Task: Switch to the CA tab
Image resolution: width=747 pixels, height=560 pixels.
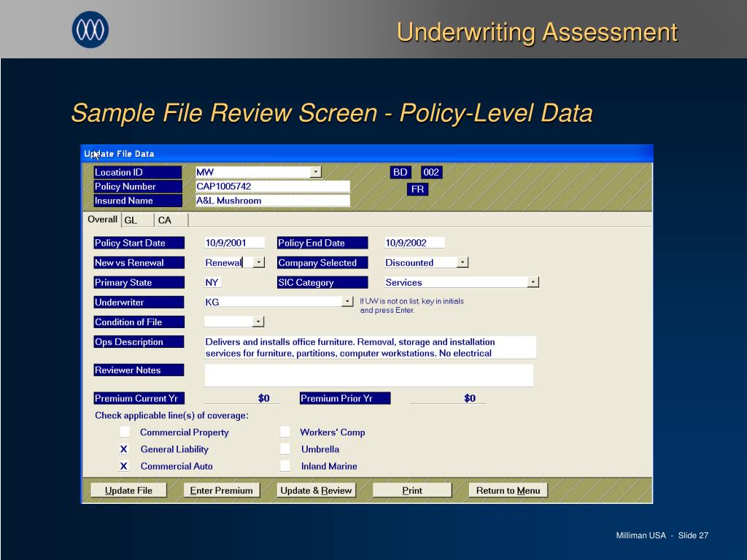Action: pos(171,220)
